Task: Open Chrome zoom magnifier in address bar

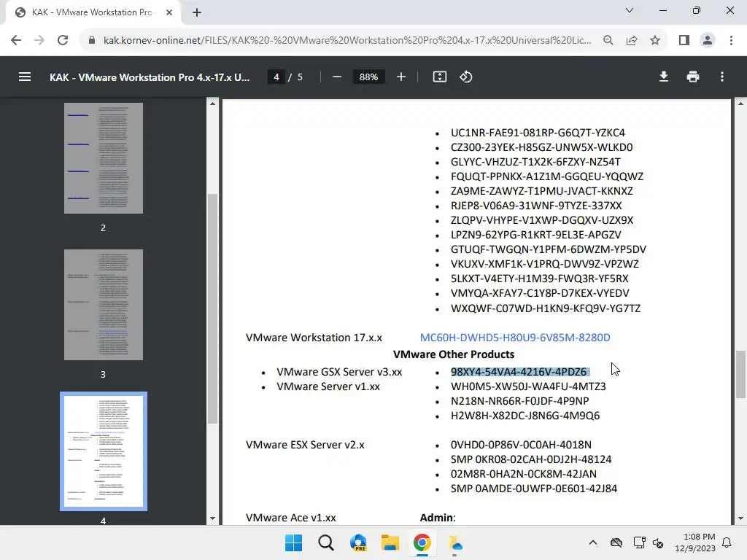Action: tap(608, 41)
